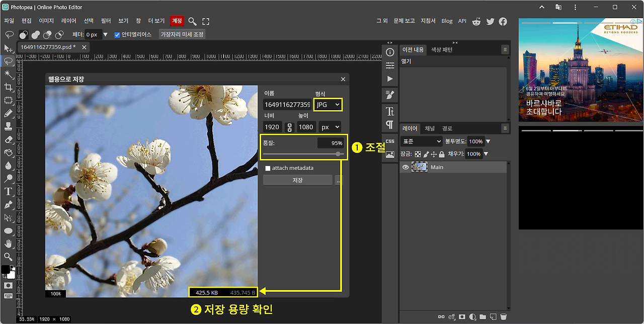Screen dimensions: 644x324
Task: Click the new layer icon
Action: 493,317
